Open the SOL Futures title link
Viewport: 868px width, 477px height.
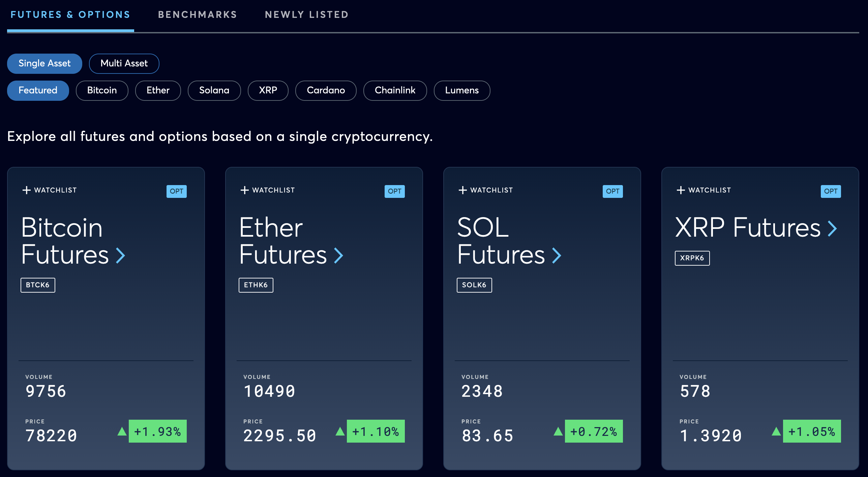click(x=501, y=241)
